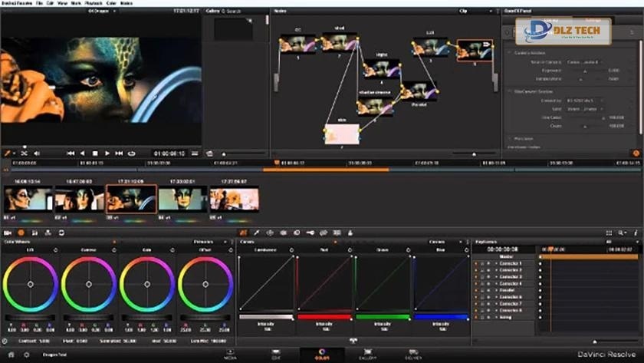Image resolution: width=644 pixels, height=363 pixels.
Task: Open Blur palette icon
Action: pyautogui.click(x=297, y=233)
